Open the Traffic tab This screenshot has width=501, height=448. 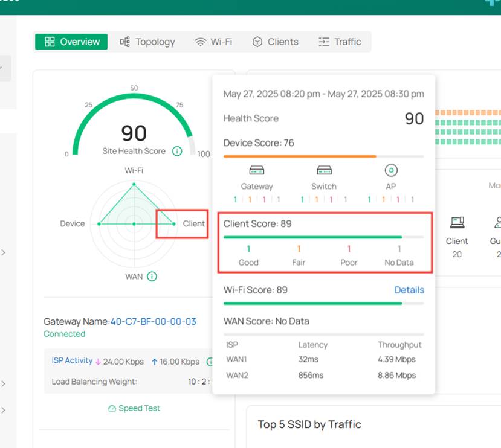coord(340,42)
